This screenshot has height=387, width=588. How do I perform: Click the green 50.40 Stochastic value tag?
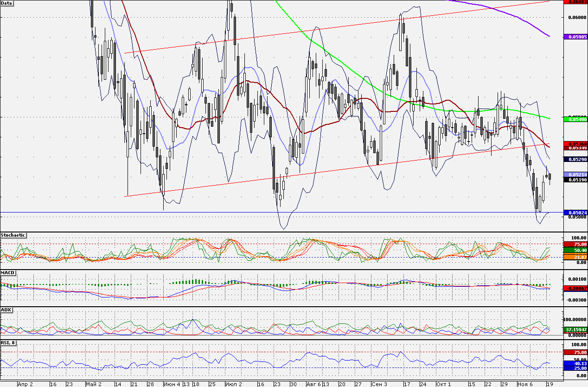tap(575, 250)
